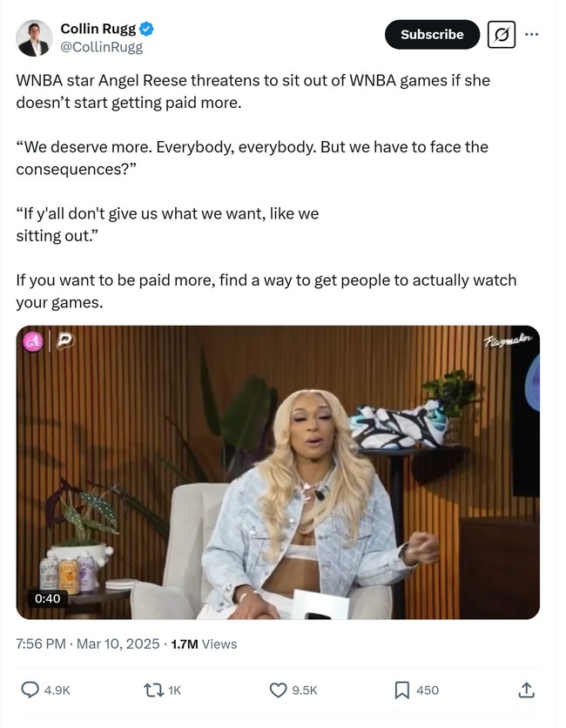Click the 0:40 video duration badge
This screenshot has width=566, height=728.
click(47, 598)
